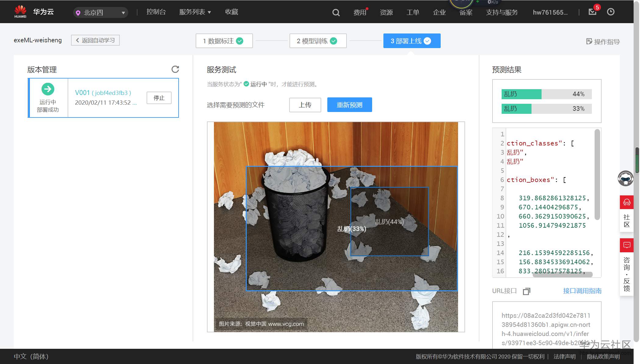
Task: Click the 重新预测 button
Action: tap(349, 105)
